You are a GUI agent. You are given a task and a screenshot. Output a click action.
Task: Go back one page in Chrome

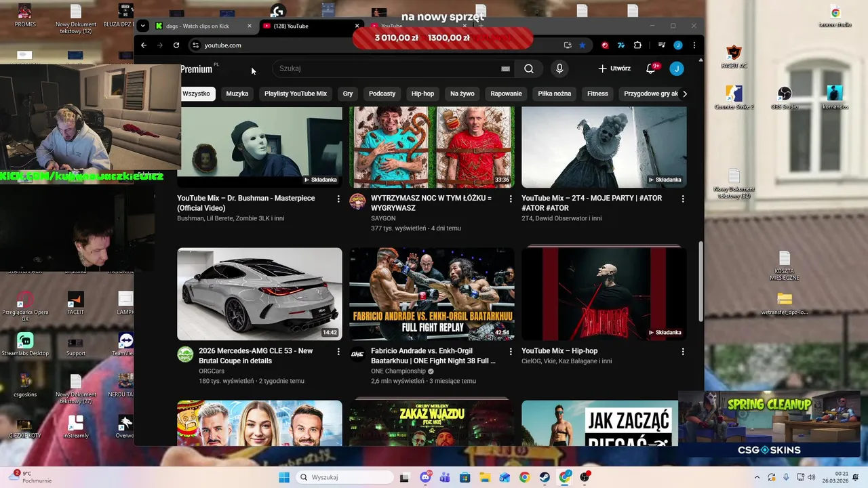coord(144,45)
